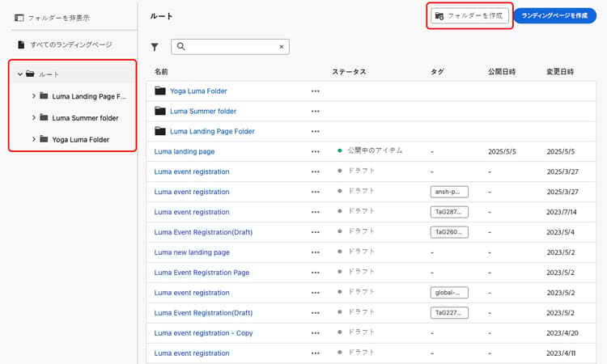Image resolution: width=607 pixels, height=364 pixels.
Task: Click the search input field
Action: [230, 47]
